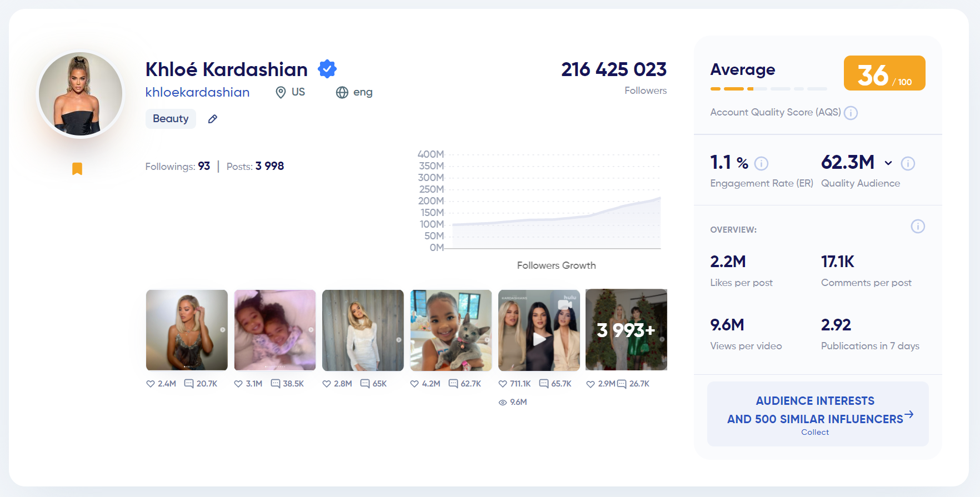Open post thumbnail of child with kitten
This screenshot has height=497, width=980.
(451, 330)
